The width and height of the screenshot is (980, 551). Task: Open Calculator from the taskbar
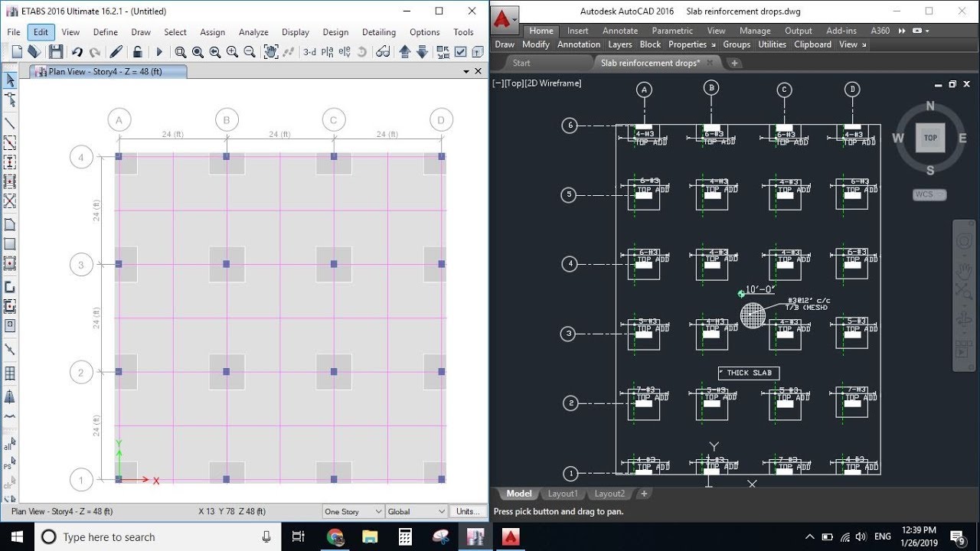click(405, 537)
